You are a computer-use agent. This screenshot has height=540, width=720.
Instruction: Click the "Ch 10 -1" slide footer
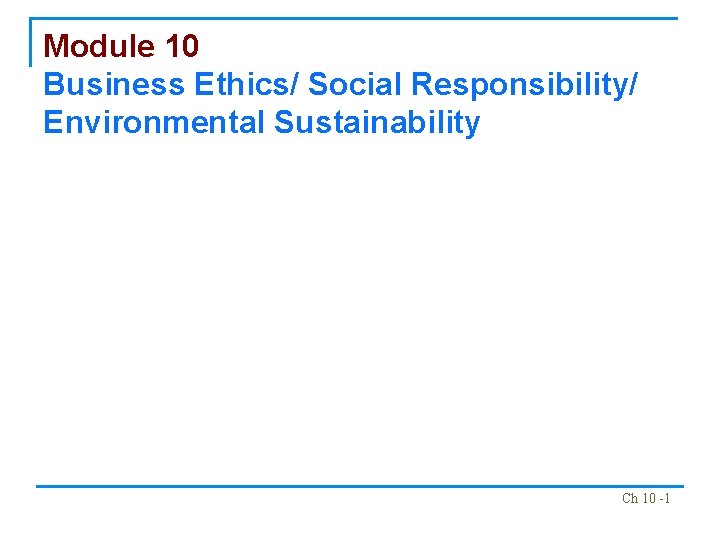point(645,498)
